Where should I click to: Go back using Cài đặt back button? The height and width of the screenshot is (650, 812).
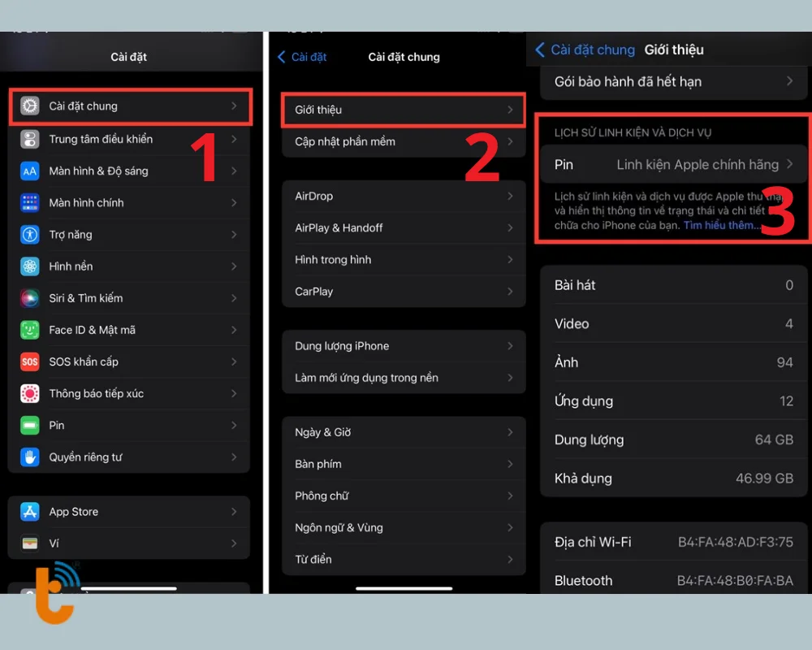click(x=302, y=57)
